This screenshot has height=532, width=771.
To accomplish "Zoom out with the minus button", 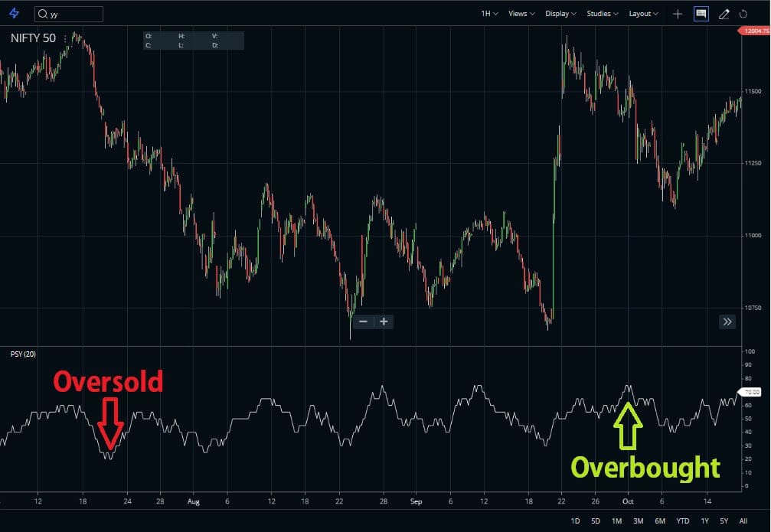I will pos(364,321).
